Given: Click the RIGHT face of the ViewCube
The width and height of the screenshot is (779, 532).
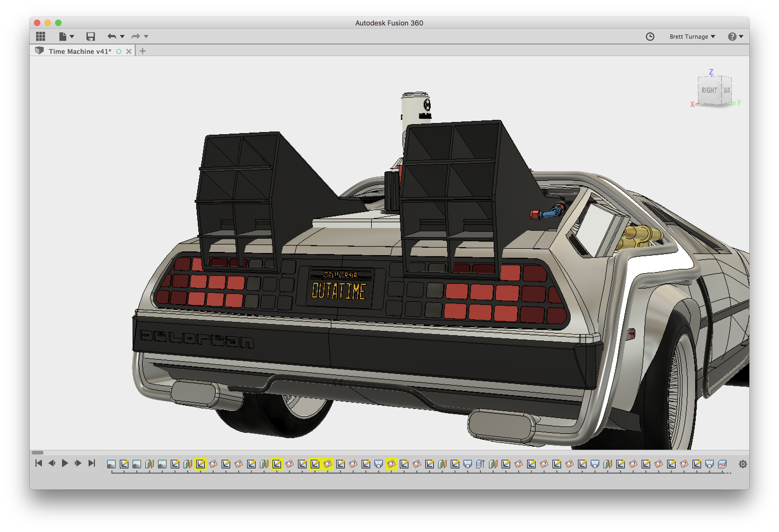Looking at the screenshot, I should click(x=709, y=90).
